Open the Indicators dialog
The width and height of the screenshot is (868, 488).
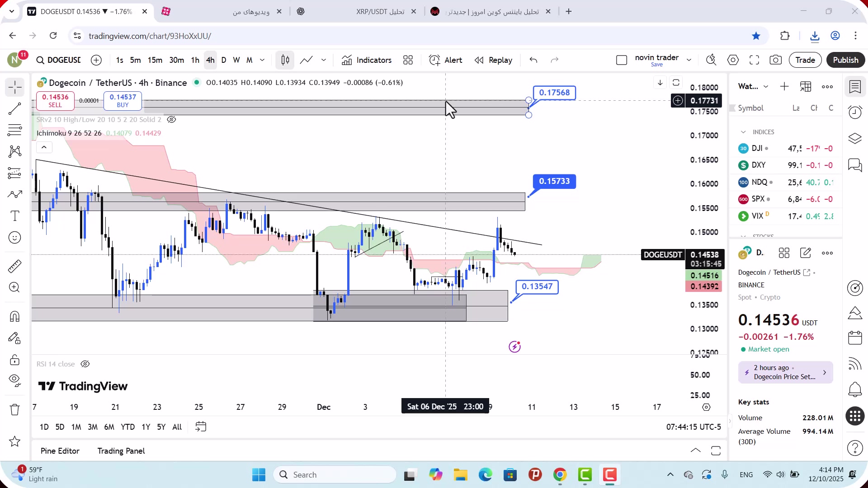[x=367, y=60]
